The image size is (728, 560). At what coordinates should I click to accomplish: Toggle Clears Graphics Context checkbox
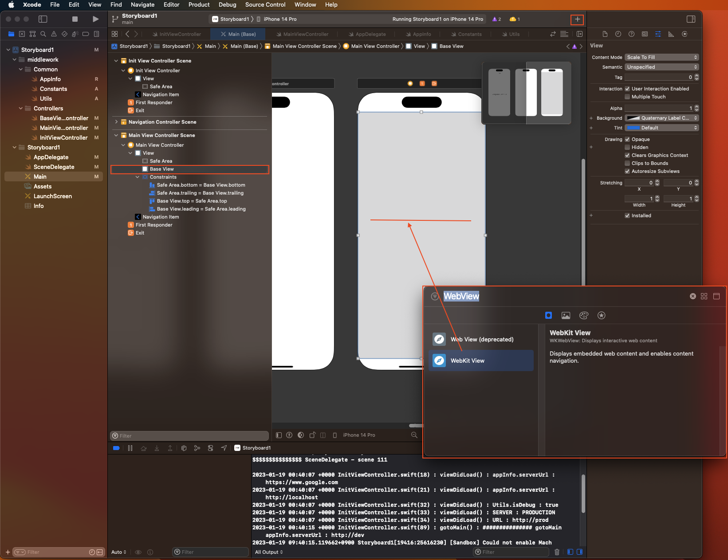click(x=627, y=155)
